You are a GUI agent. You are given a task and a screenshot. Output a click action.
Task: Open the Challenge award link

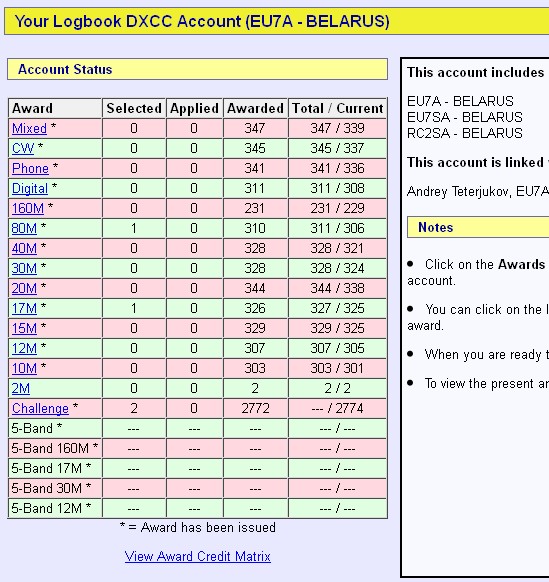pos(40,409)
